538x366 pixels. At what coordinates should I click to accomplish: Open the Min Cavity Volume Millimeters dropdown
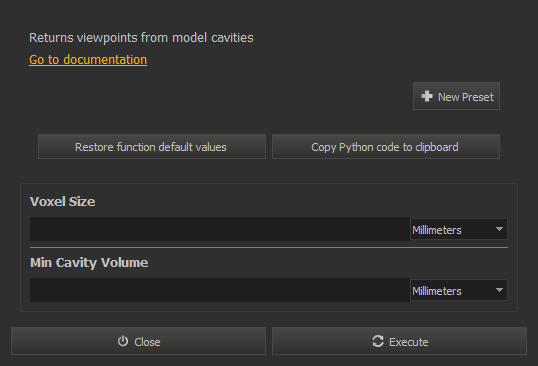(x=459, y=290)
